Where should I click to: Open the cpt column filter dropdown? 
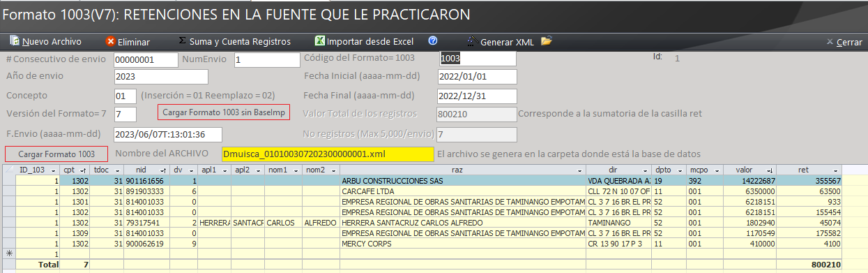(x=83, y=170)
